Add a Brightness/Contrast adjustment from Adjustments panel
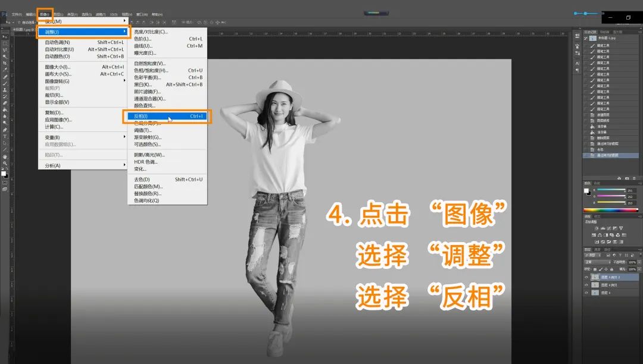The image size is (643, 364). point(596,228)
